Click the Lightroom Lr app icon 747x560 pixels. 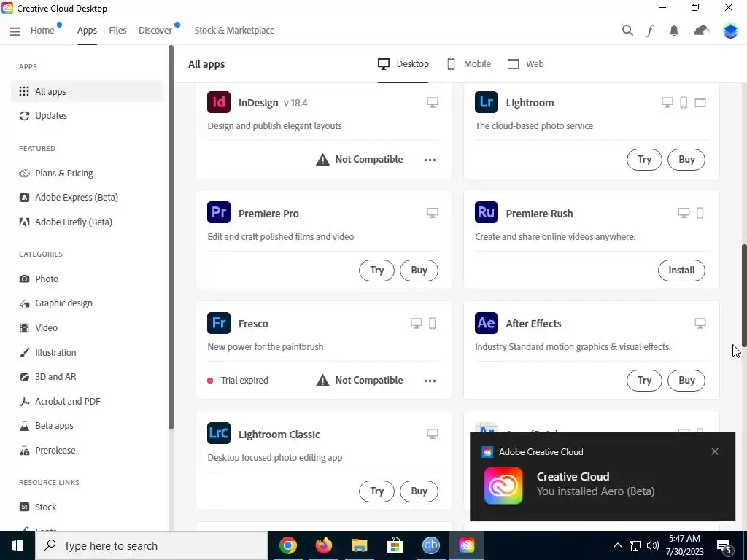[x=486, y=102]
